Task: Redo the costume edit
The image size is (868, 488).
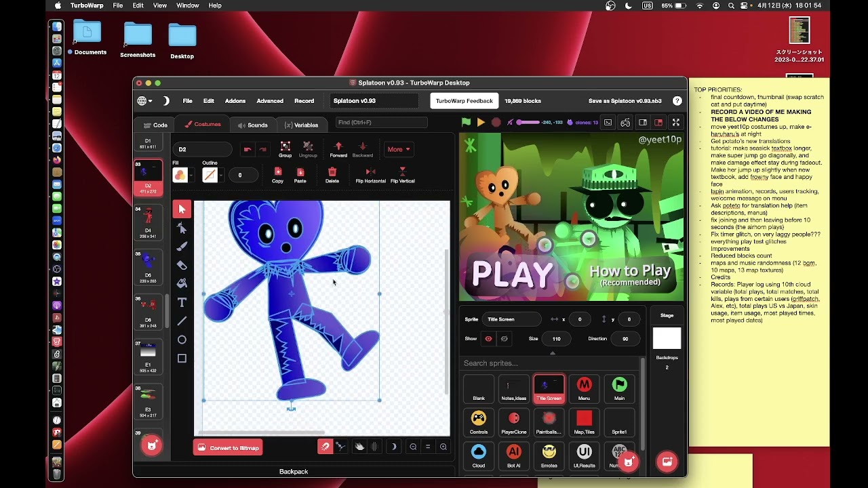Action: point(263,149)
